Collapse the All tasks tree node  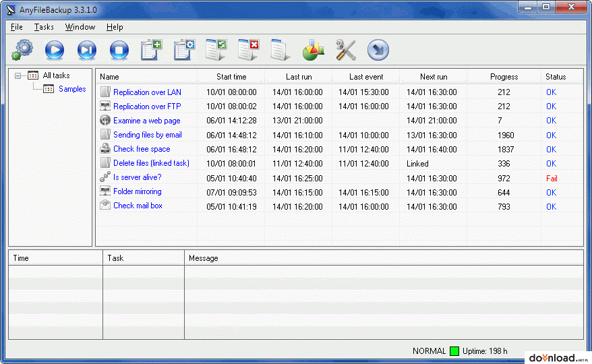18,76
